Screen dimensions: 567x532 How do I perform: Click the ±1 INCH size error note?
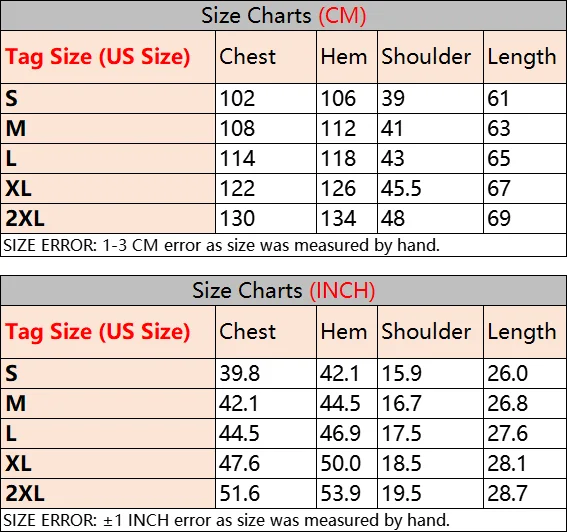pyautogui.click(x=226, y=520)
